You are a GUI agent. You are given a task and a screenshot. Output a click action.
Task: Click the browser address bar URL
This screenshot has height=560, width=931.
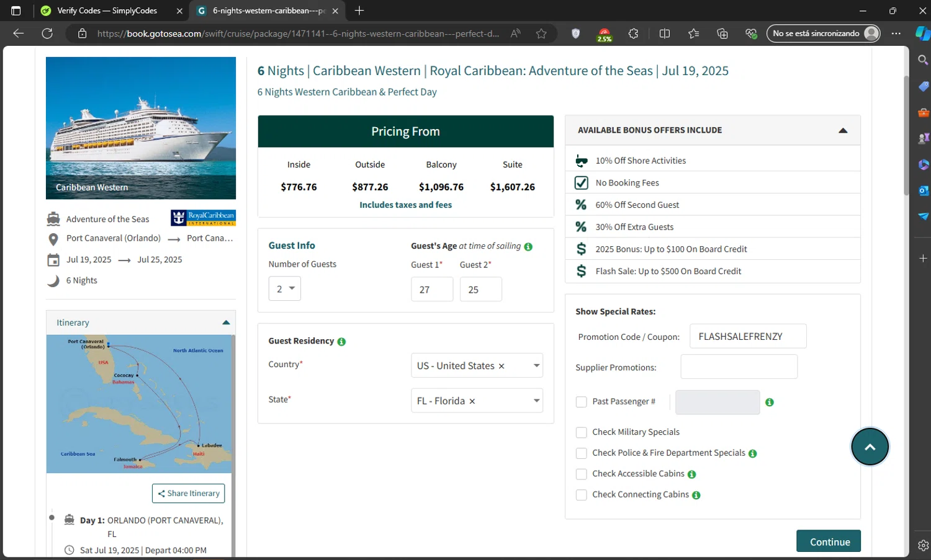pyautogui.click(x=298, y=33)
